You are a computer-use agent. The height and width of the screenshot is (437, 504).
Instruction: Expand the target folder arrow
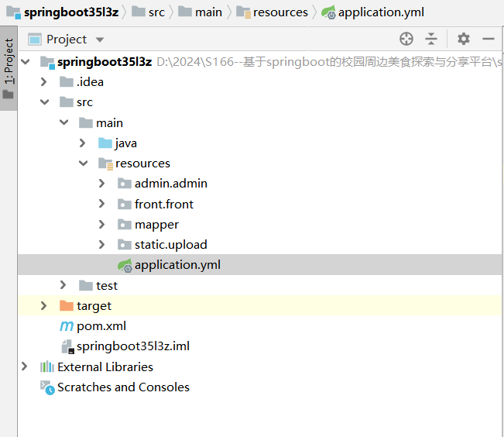(44, 306)
